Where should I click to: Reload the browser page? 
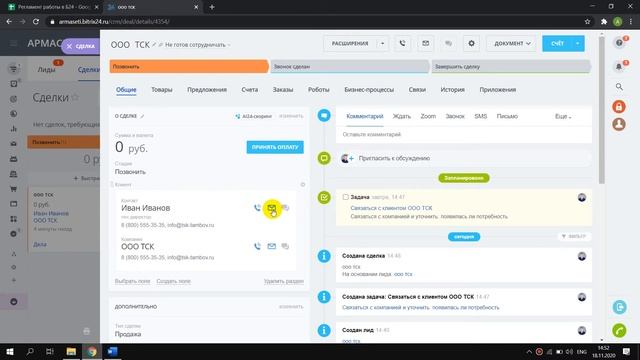36,22
